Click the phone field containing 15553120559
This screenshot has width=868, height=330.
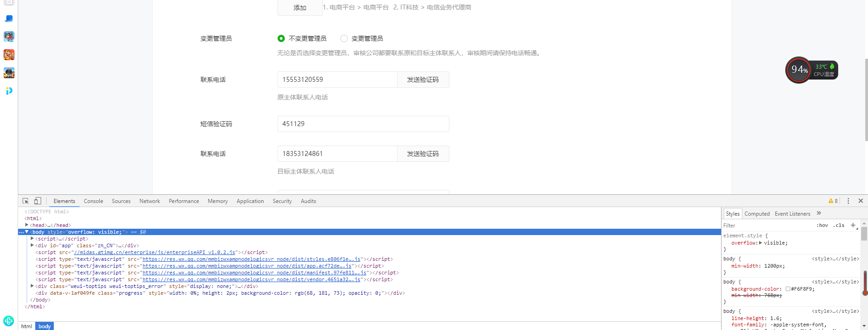pos(337,80)
